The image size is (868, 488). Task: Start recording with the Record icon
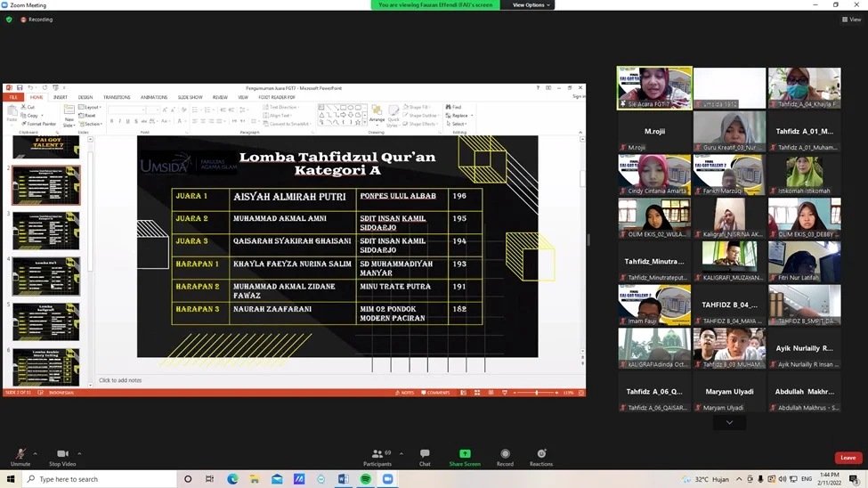505,454
